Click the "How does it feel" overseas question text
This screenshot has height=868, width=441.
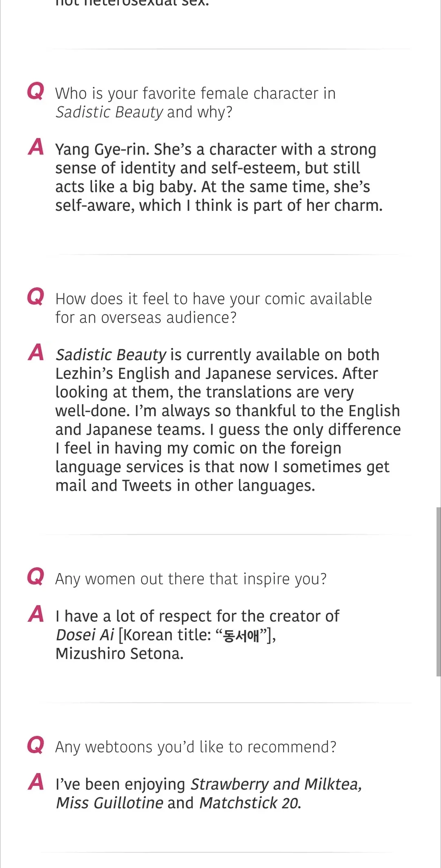(214, 308)
